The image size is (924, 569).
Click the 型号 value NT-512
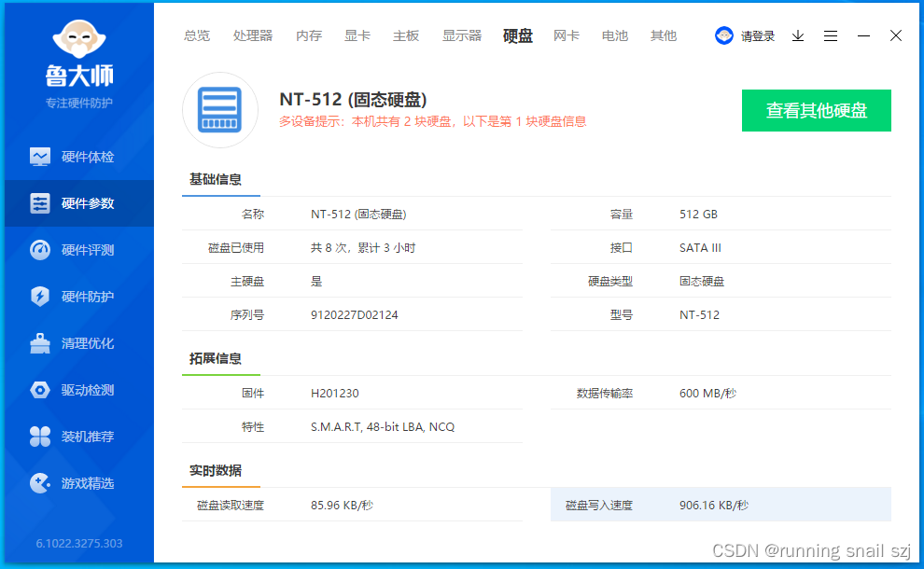pyautogui.click(x=699, y=315)
